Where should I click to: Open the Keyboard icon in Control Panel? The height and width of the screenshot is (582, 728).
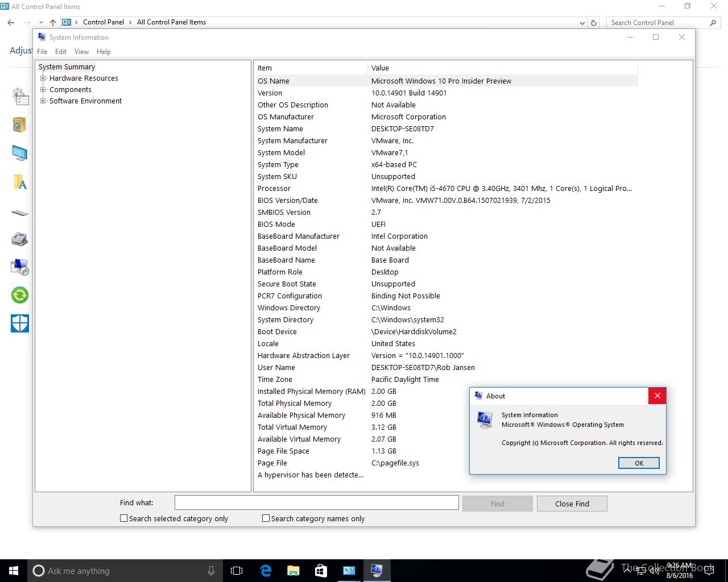[19, 213]
